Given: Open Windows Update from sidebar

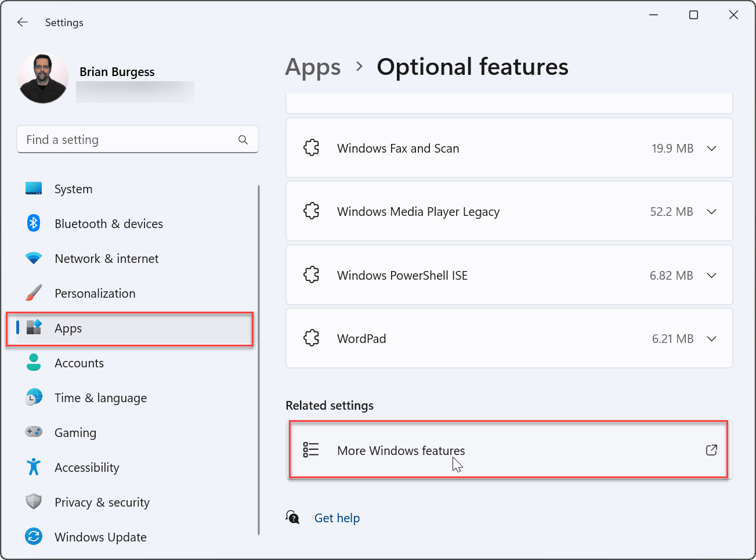Looking at the screenshot, I should pos(33,537).
